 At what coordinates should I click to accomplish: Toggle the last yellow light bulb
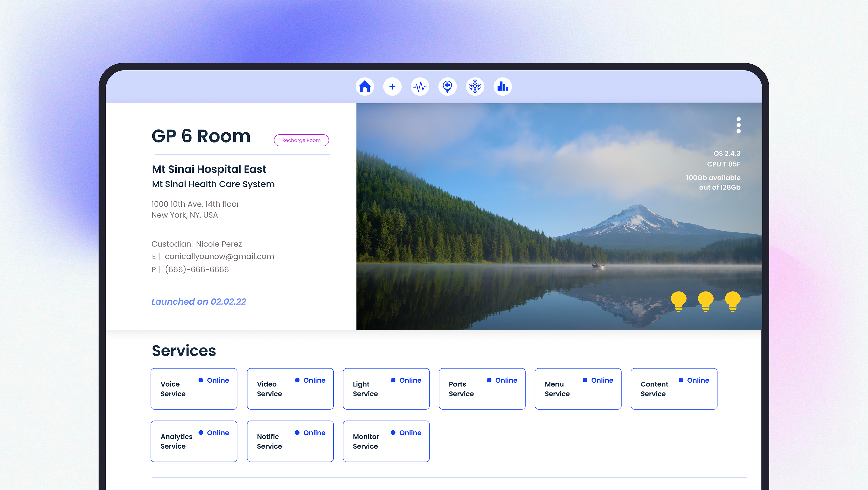pos(732,301)
